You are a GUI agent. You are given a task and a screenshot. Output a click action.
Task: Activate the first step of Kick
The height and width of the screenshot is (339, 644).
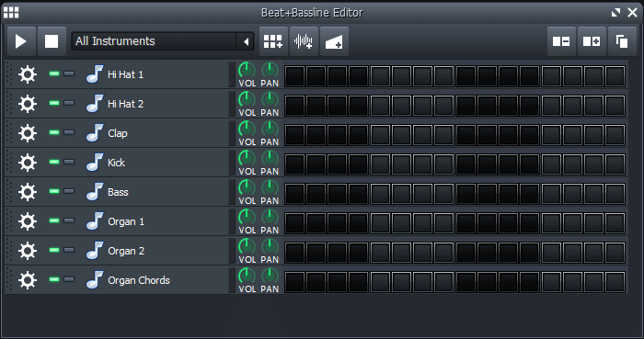pos(295,164)
